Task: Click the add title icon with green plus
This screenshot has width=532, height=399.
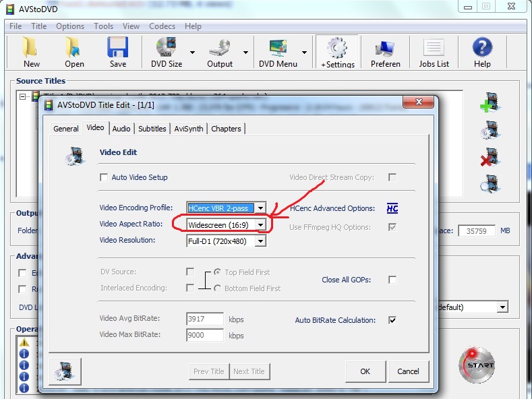Action: coord(490,102)
